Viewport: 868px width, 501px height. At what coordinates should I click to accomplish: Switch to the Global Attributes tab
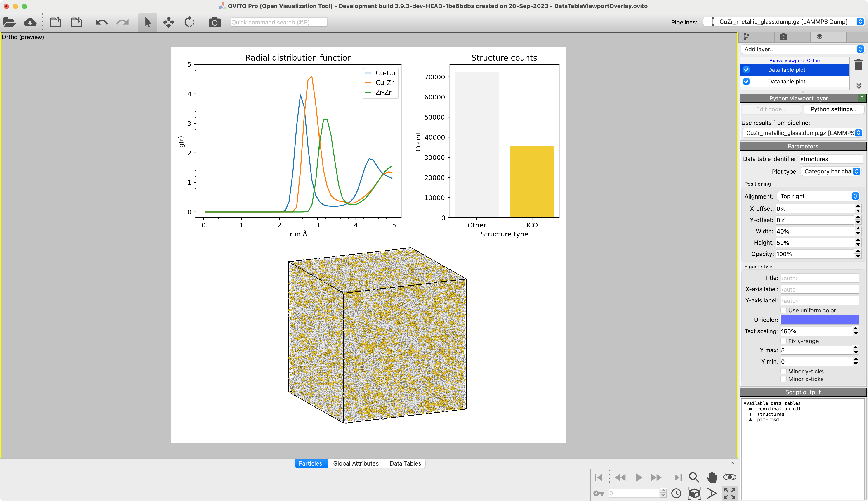[x=355, y=463]
